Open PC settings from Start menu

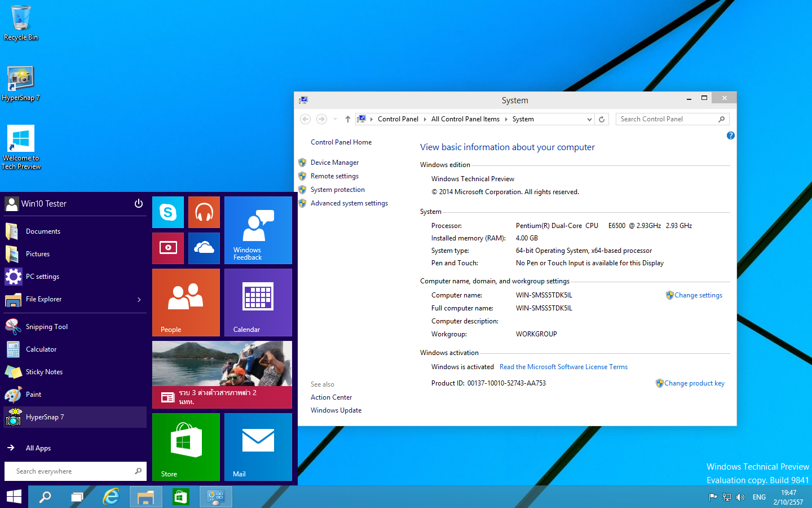tap(42, 277)
